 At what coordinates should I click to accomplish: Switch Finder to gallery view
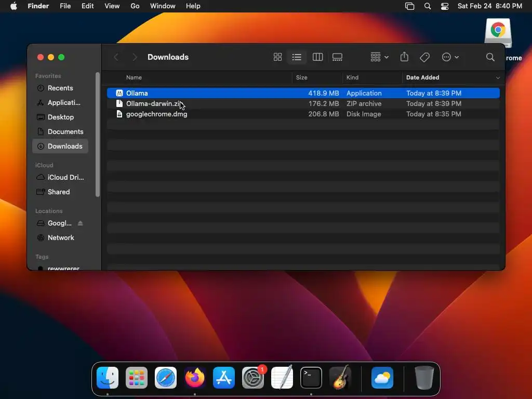coord(337,57)
